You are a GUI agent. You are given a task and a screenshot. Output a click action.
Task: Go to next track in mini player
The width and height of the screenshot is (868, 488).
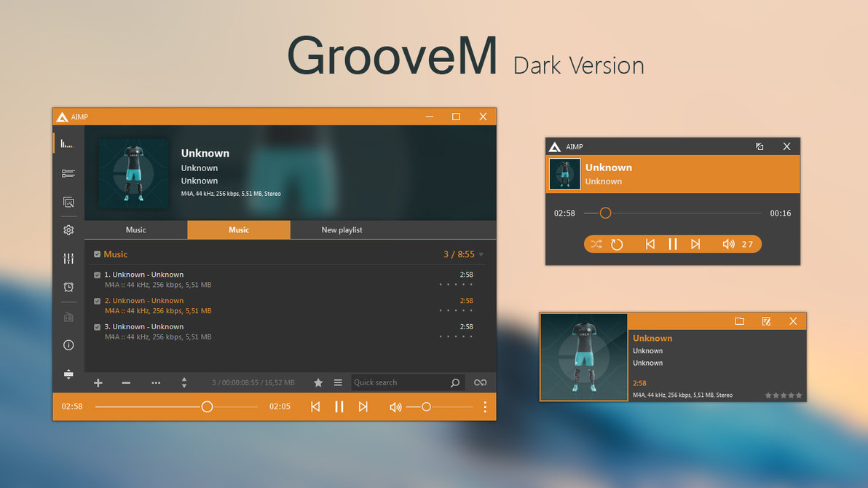[x=695, y=244]
